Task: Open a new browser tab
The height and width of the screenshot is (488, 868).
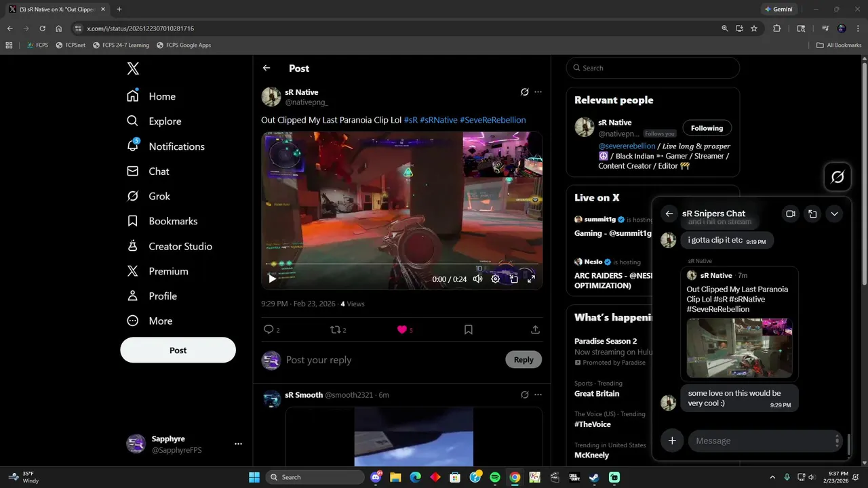Action: coord(119,9)
